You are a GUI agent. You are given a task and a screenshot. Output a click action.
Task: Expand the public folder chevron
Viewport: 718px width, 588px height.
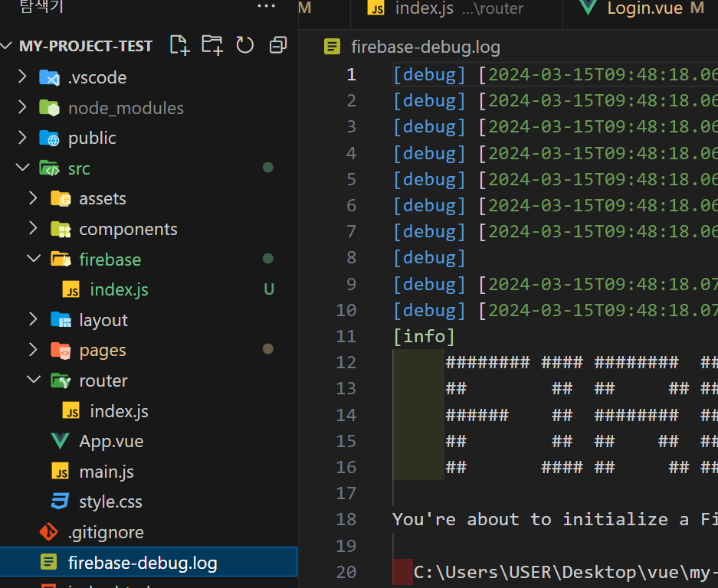(x=22, y=137)
